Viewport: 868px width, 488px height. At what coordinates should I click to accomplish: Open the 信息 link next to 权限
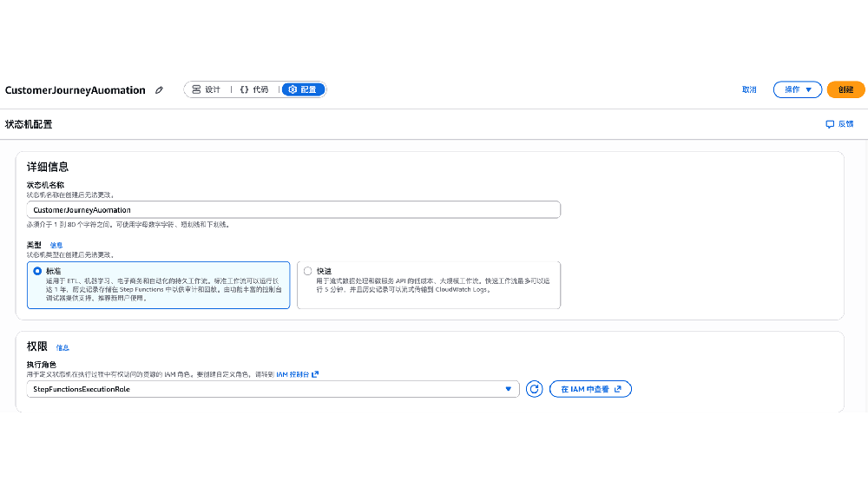pyautogui.click(x=62, y=347)
